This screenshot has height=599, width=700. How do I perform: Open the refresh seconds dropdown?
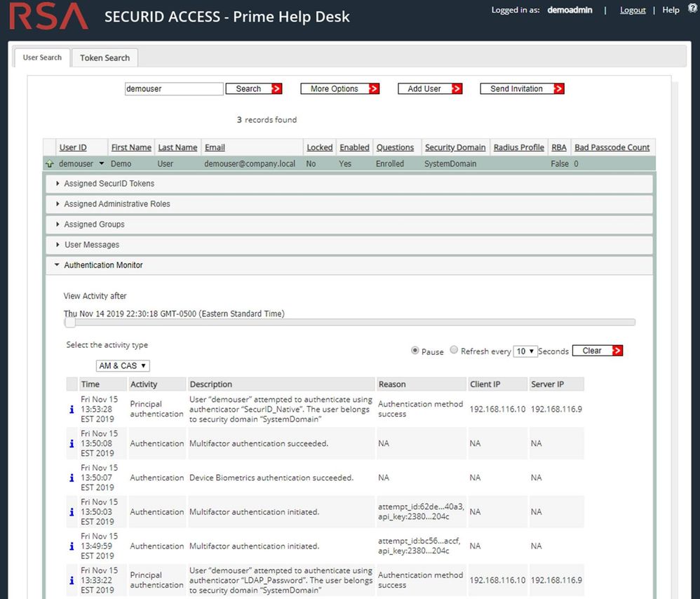click(525, 351)
